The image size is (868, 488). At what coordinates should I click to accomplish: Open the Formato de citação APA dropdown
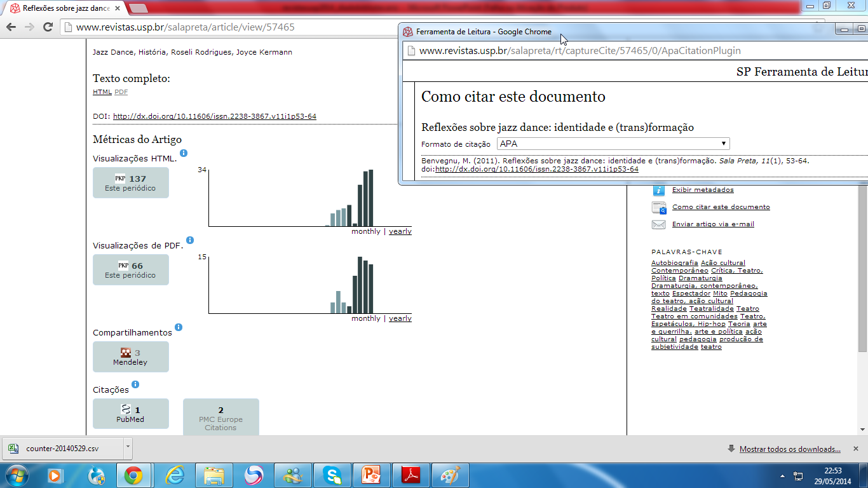pyautogui.click(x=613, y=144)
